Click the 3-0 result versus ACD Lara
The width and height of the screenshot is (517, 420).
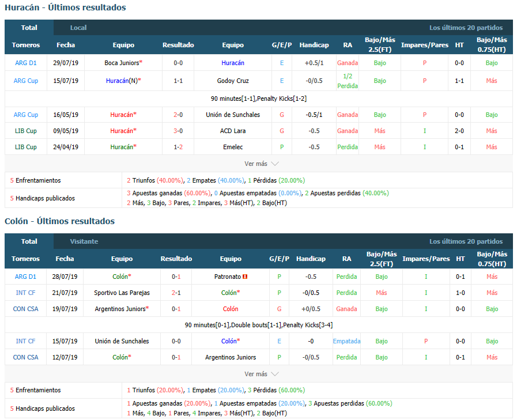point(178,131)
